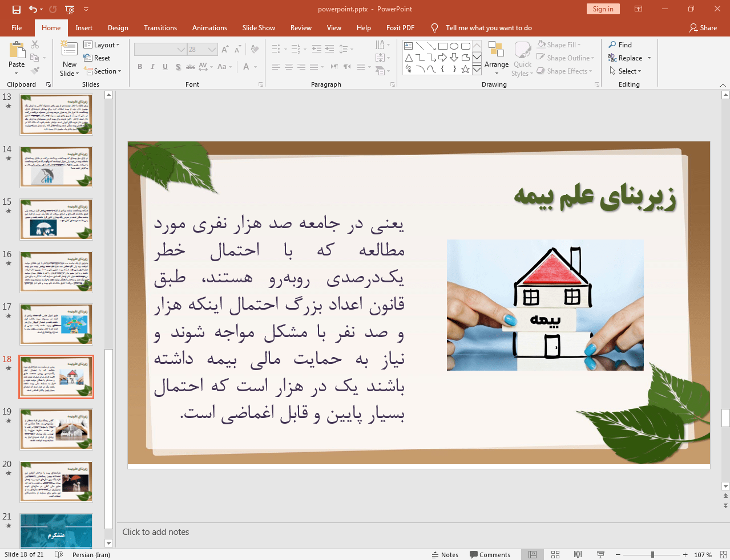Click the Paste clipboard icon

click(17, 50)
